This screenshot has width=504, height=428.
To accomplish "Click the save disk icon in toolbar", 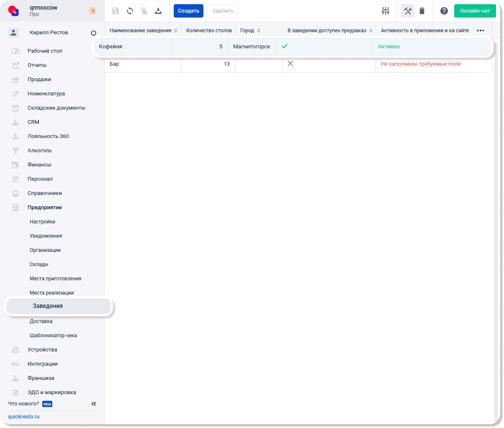I will coord(116,11).
